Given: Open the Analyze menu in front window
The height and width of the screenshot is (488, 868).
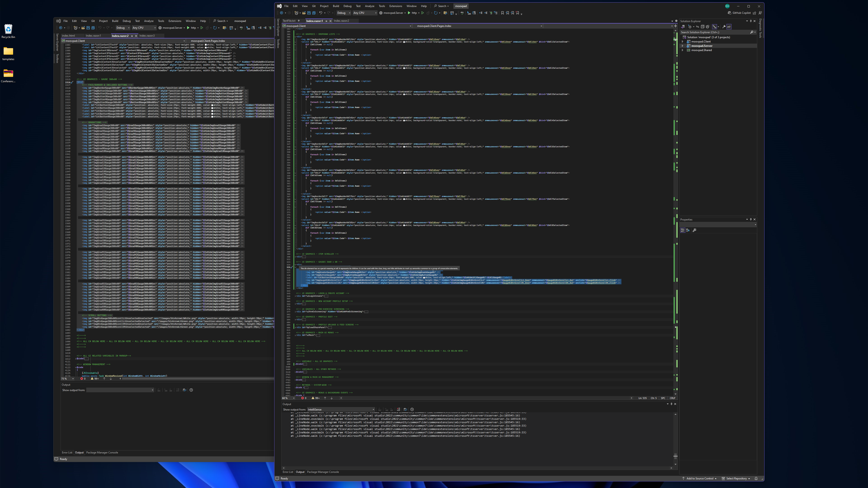Looking at the screenshot, I should tap(370, 6).
